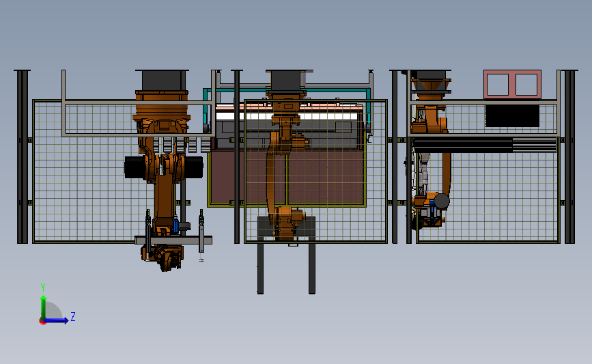The width and height of the screenshot is (592, 364).
Task: Click the blue Z axis arrow of the triad
Action: (x=56, y=320)
